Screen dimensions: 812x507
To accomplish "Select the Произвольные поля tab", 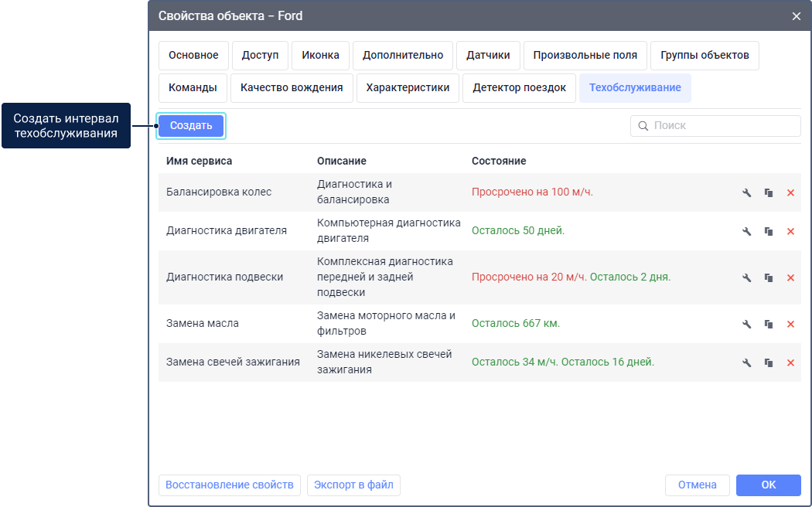I will pos(585,56).
